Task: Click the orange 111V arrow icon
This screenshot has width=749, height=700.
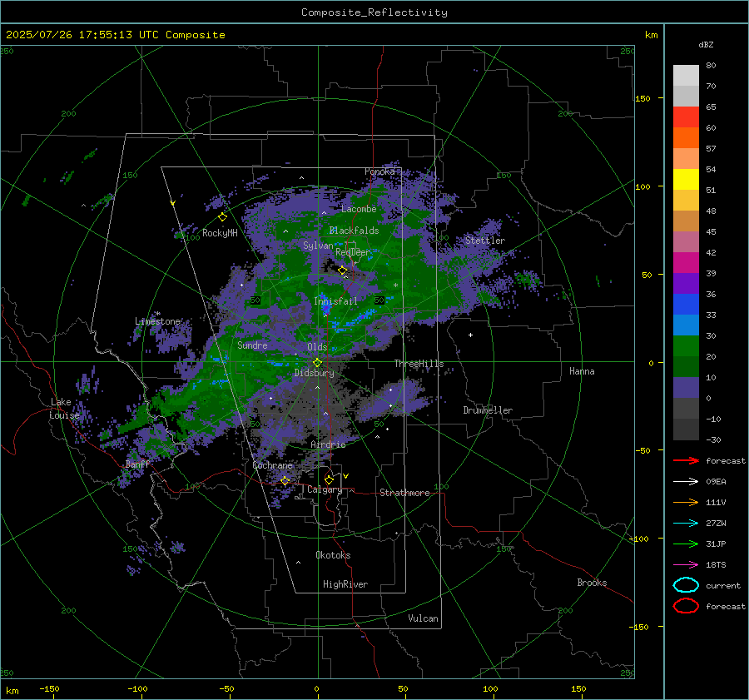Action: pyautogui.click(x=686, y=502)
